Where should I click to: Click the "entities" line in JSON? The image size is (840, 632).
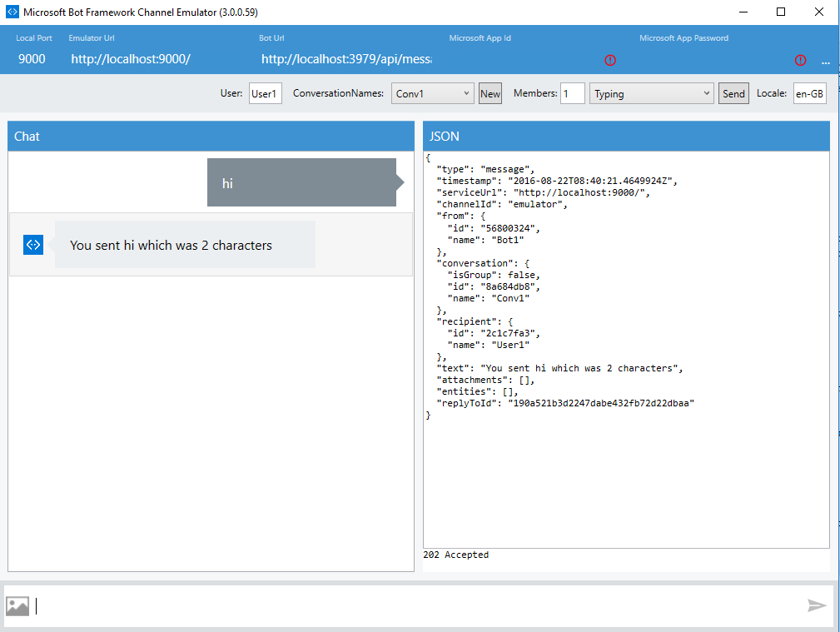tap(477, 392)
